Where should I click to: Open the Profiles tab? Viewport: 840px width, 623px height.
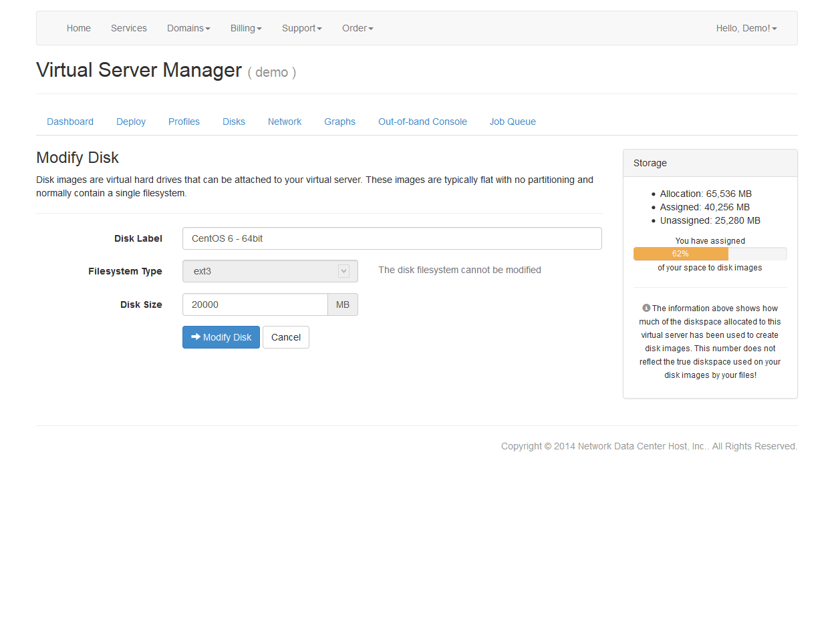tap(184, 122)
